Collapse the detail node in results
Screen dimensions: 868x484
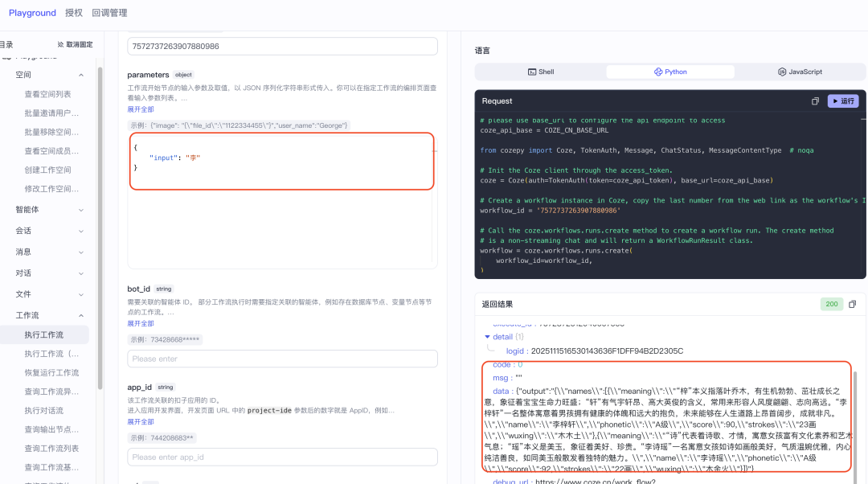487,337
